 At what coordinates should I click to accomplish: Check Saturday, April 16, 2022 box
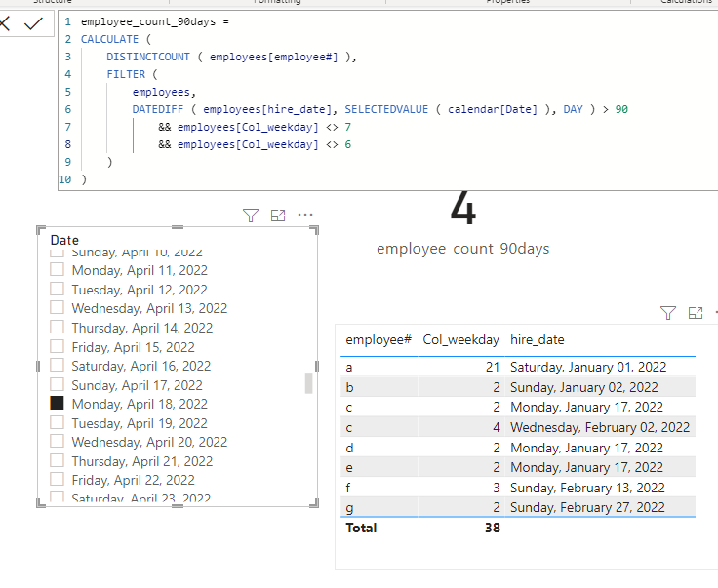57,365
